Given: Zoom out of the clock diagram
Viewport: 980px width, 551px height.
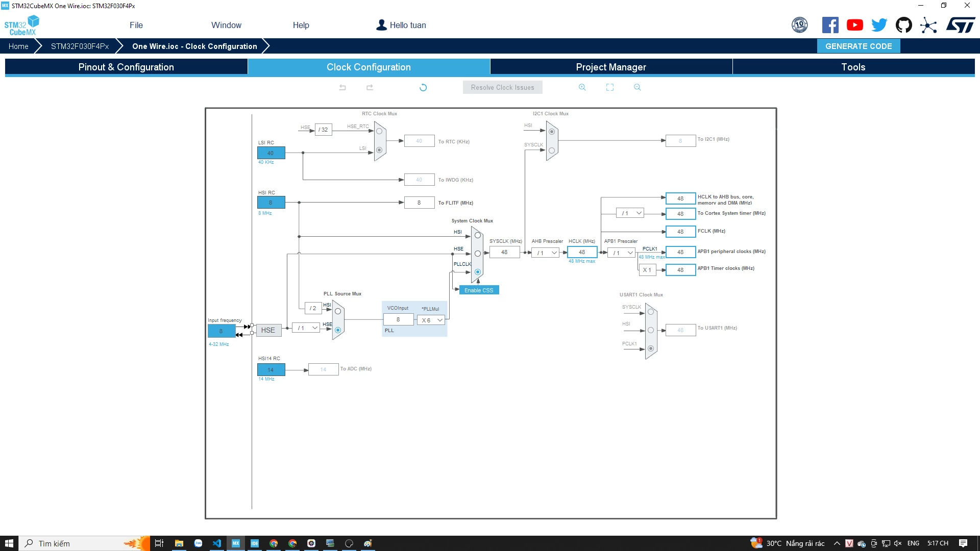Looking at the screenshot, I should 638,87.
